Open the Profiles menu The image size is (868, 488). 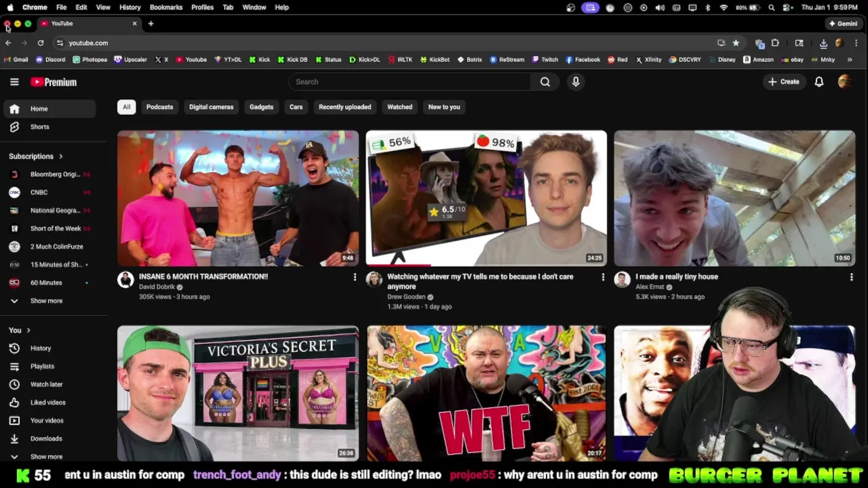[x=202, y=7]
